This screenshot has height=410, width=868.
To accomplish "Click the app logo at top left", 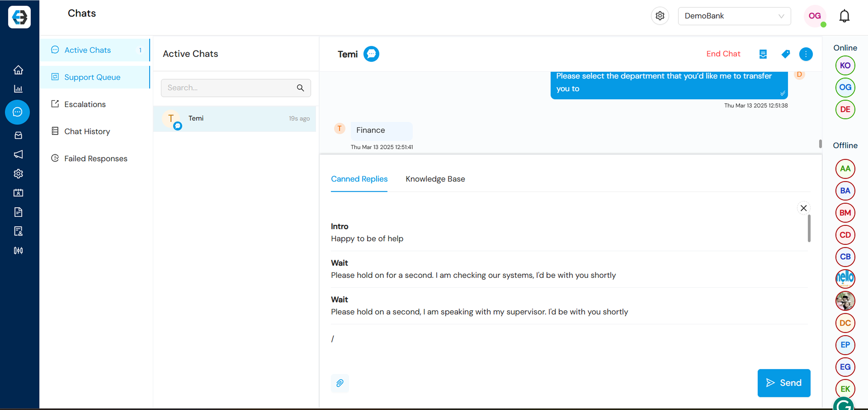I will coord(19,17).
